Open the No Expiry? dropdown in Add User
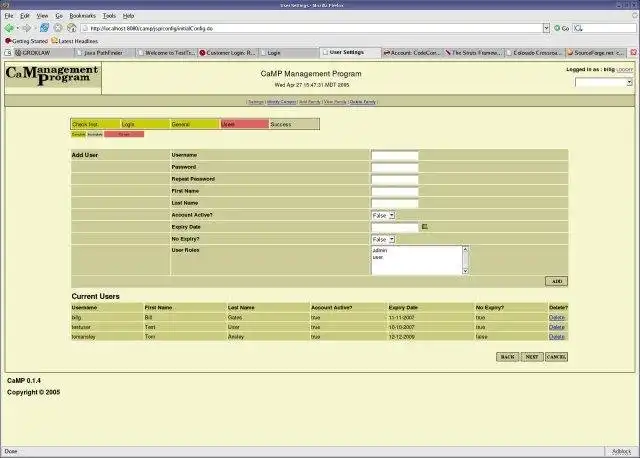 coord(383,239)
